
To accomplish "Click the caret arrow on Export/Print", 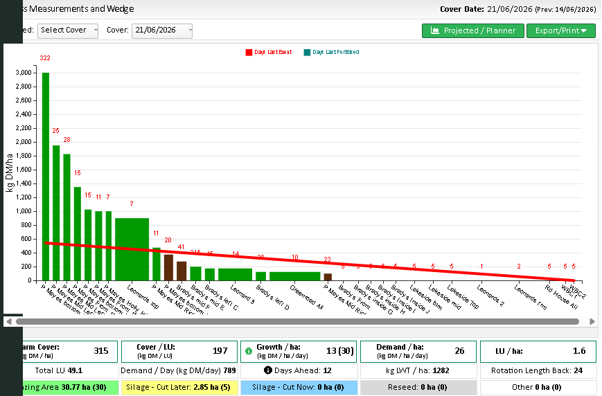I will coord(584,31).
